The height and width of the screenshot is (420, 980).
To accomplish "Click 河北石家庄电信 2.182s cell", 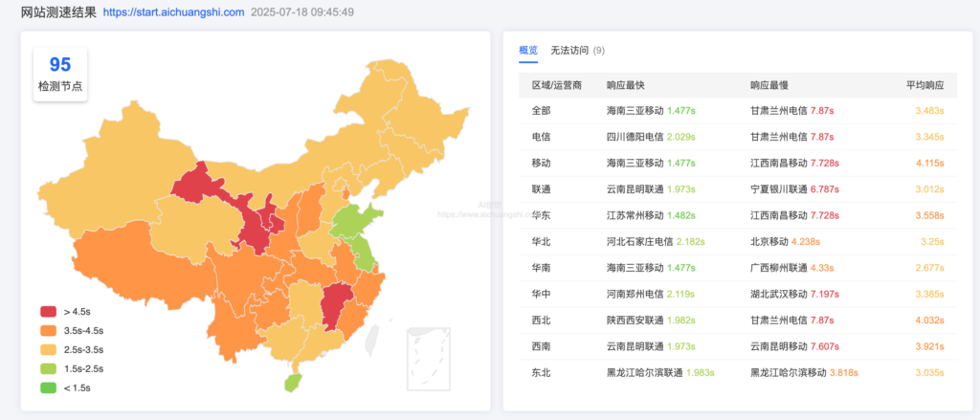I will pos(656,242).
